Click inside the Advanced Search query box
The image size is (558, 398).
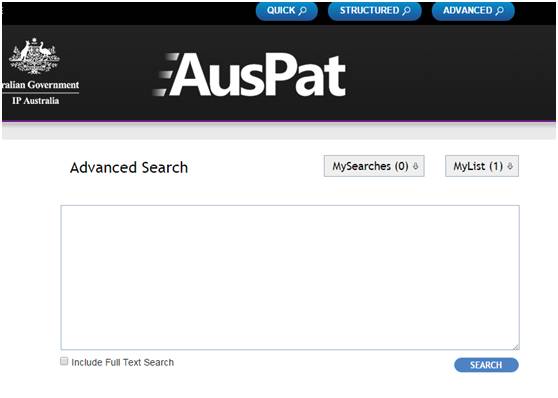pyautogui.click(x=290, y=277)
